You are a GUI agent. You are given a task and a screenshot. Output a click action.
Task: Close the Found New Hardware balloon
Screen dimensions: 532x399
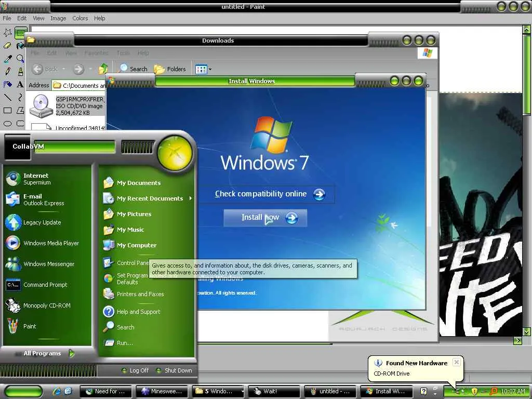tap(457, 362)
